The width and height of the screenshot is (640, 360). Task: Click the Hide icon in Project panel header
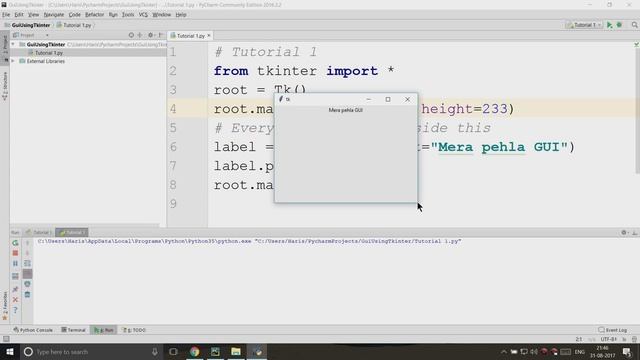pos(160,35)
